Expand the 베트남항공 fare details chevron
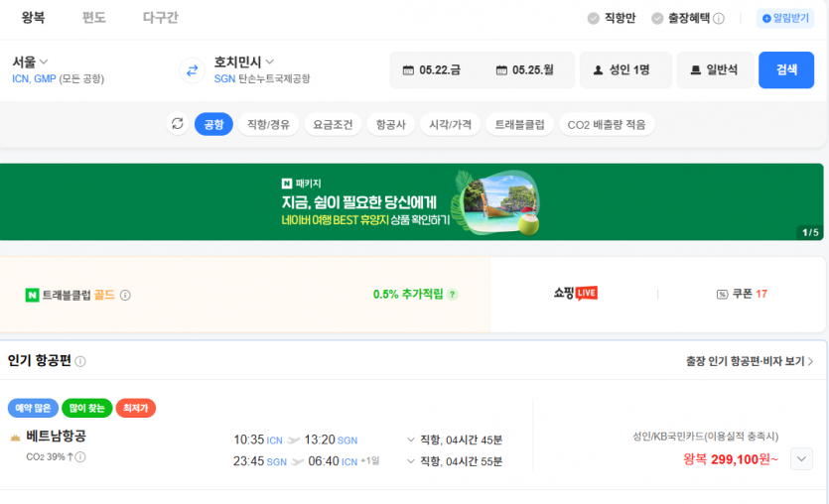Viewport: 829px width, 504px height. click(x=801, y=458)
